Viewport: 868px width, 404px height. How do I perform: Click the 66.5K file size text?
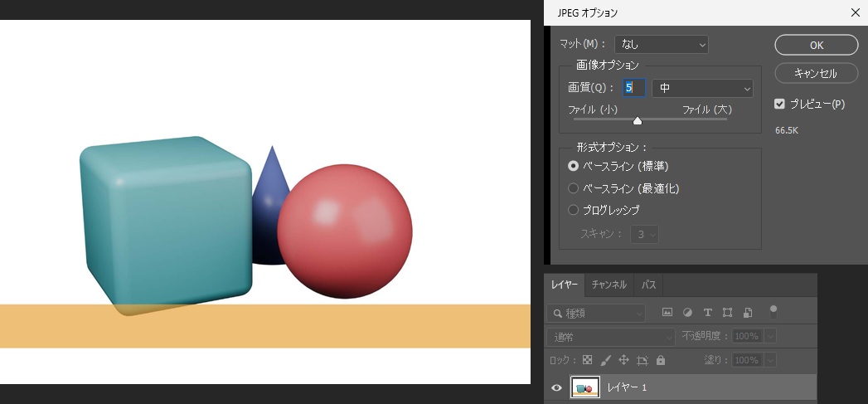787,131
